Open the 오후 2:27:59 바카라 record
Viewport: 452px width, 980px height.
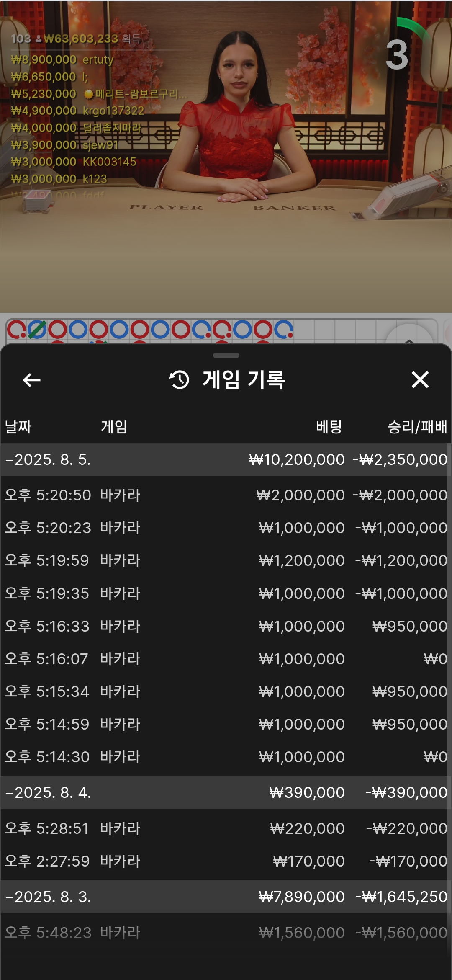point(226,861)
